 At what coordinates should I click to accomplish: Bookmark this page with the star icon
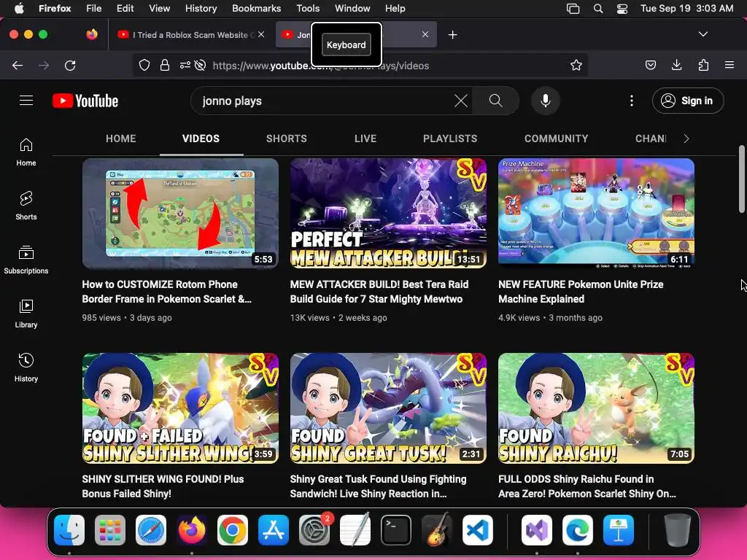(576, 65)
